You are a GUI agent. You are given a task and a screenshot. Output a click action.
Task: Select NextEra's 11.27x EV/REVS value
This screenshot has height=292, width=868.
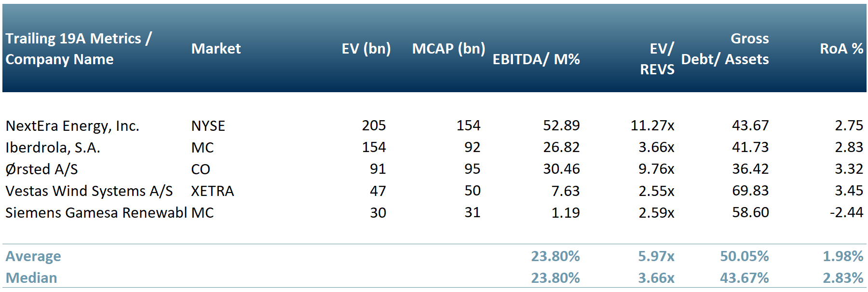[652, 126]
